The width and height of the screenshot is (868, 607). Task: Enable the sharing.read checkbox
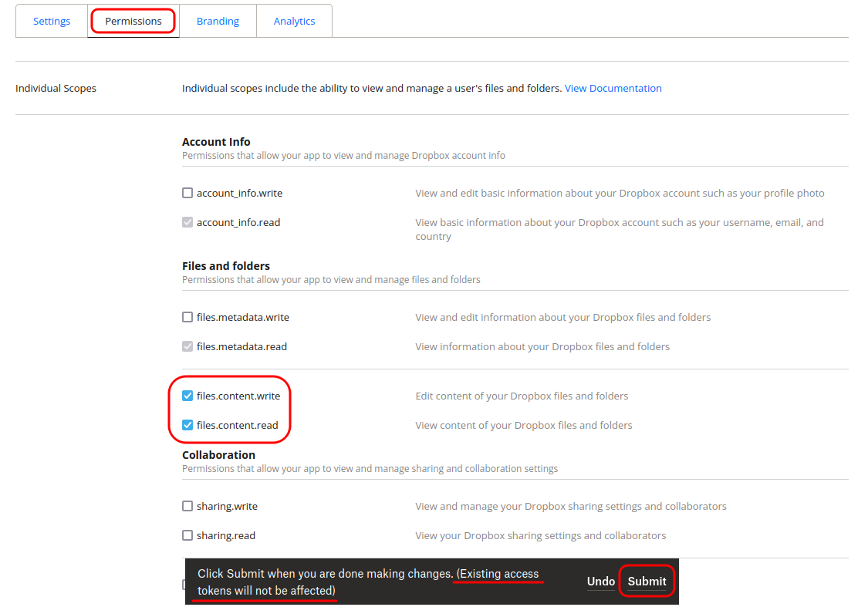[187, 535]
